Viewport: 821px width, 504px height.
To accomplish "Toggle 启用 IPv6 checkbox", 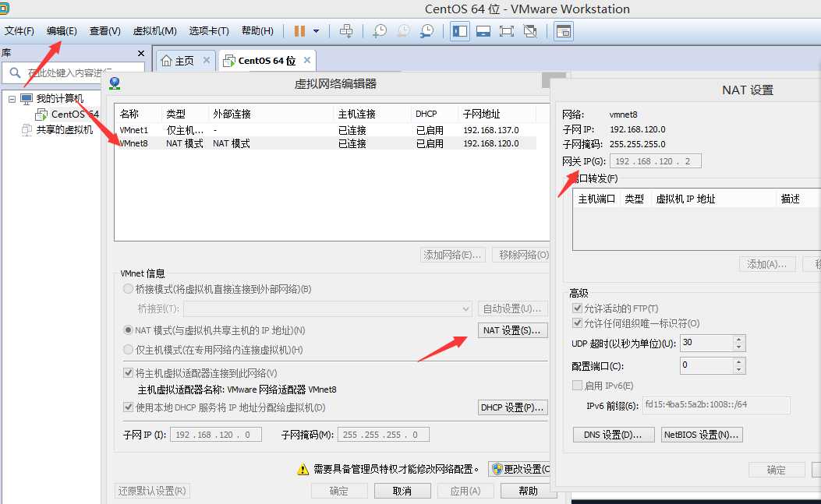I will (578, 385).
